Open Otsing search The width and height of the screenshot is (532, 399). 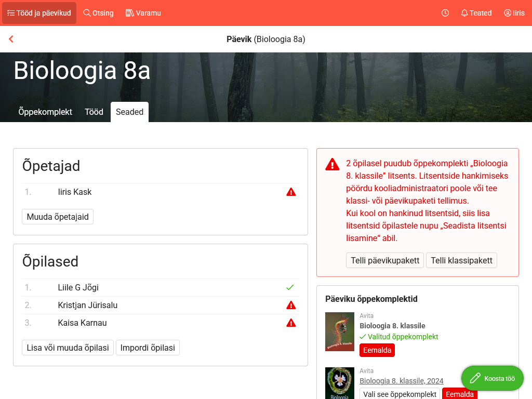coord(98,13)
